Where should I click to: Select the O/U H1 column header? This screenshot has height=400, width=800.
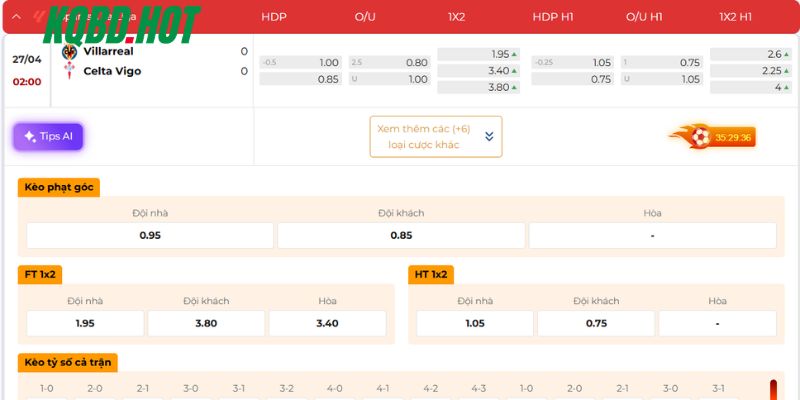[x=644, y=17]
